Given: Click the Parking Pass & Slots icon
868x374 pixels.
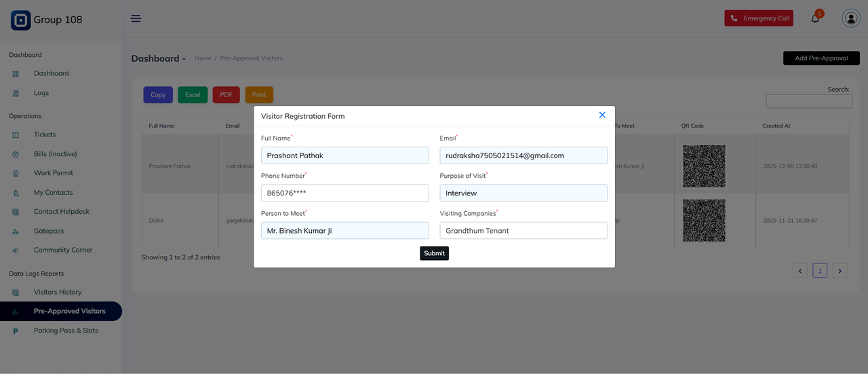Looking at the screenshot, I should click(x=16, y=331).
